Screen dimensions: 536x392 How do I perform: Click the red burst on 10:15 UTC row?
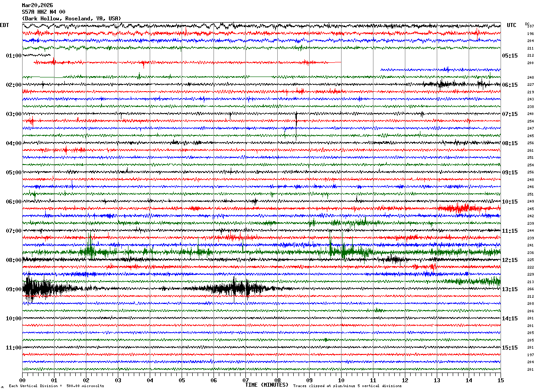click(458, 208)
